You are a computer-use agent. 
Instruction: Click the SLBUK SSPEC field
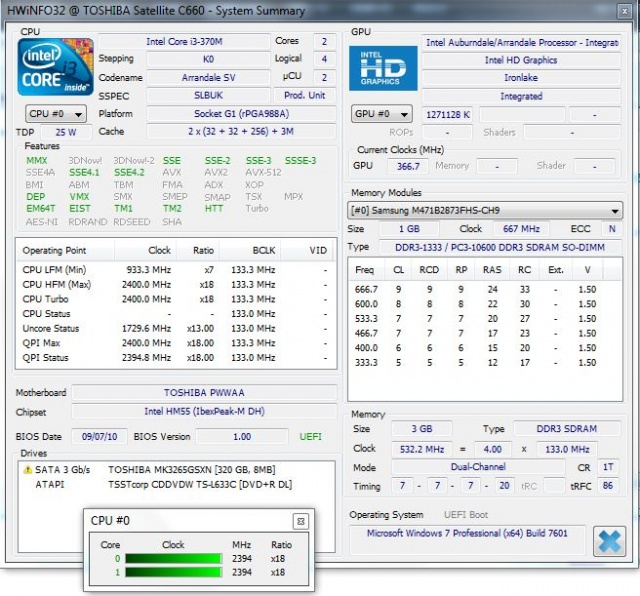tap(208, 96)
